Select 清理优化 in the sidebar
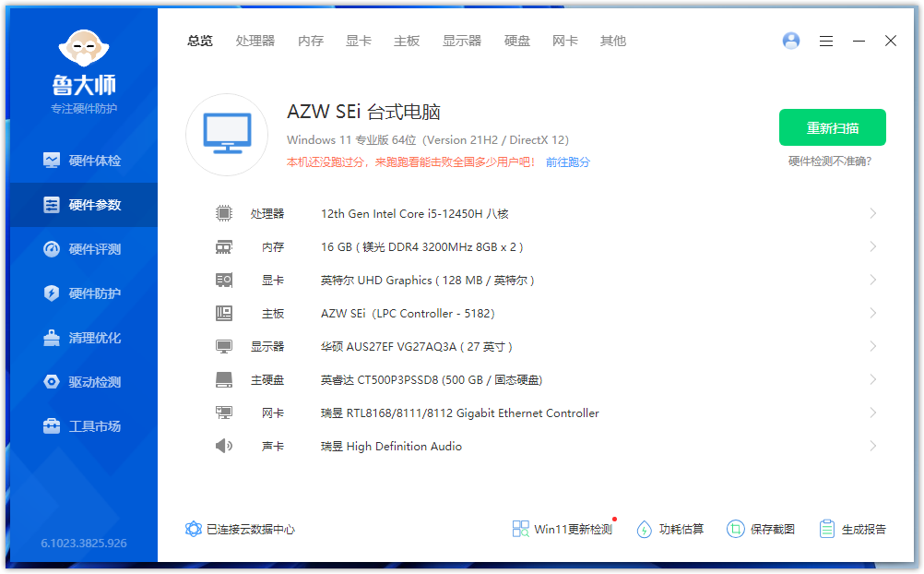The height and width of the screenshot is (574, 924). (84, 338)
